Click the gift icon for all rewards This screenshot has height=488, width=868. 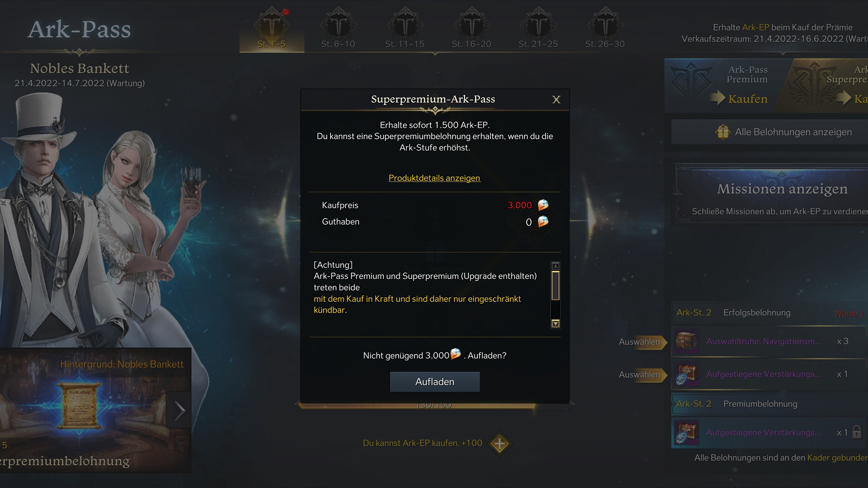coord(723,132)
